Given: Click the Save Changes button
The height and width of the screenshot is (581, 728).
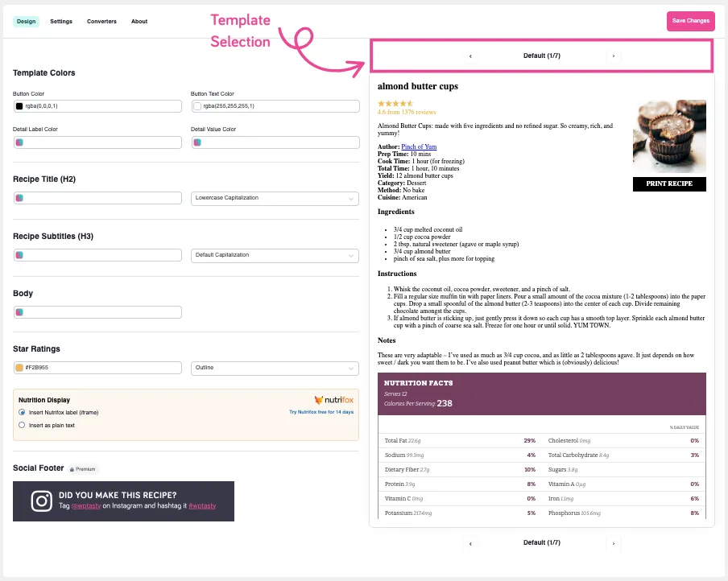Looking at the screenshot, I should [x=691, y=21].
